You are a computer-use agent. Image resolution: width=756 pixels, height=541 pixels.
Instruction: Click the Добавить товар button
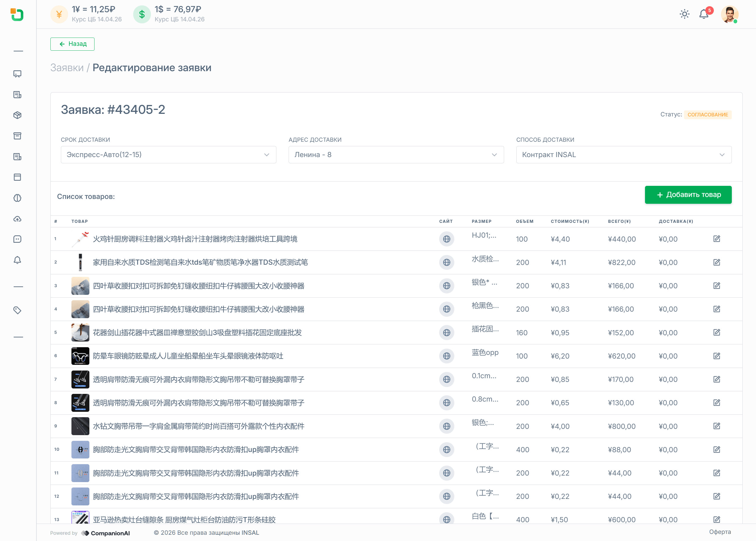pos(688,195)
